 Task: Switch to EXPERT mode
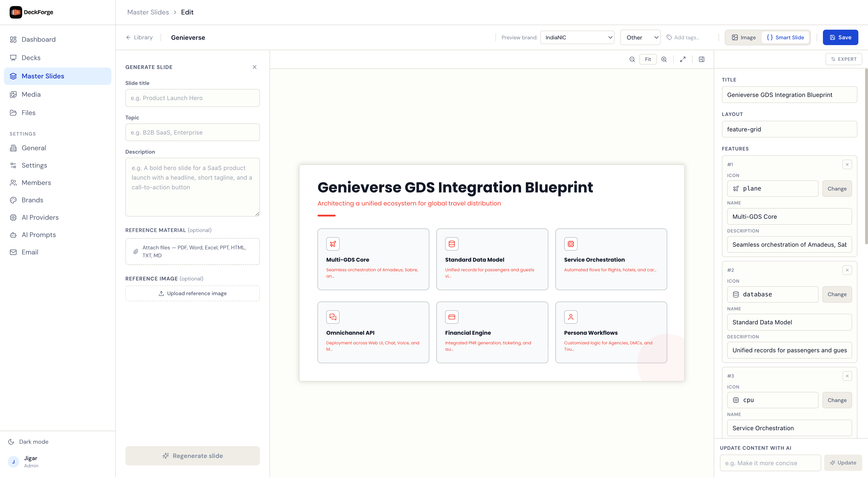pos(844,59)
